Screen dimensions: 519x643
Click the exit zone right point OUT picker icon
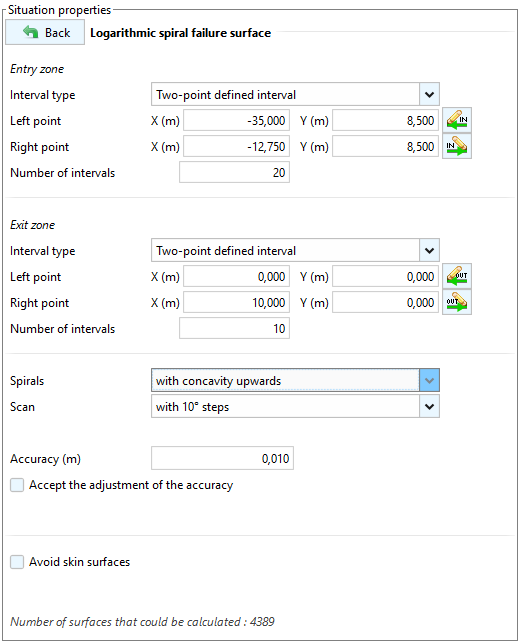point(457,302)
